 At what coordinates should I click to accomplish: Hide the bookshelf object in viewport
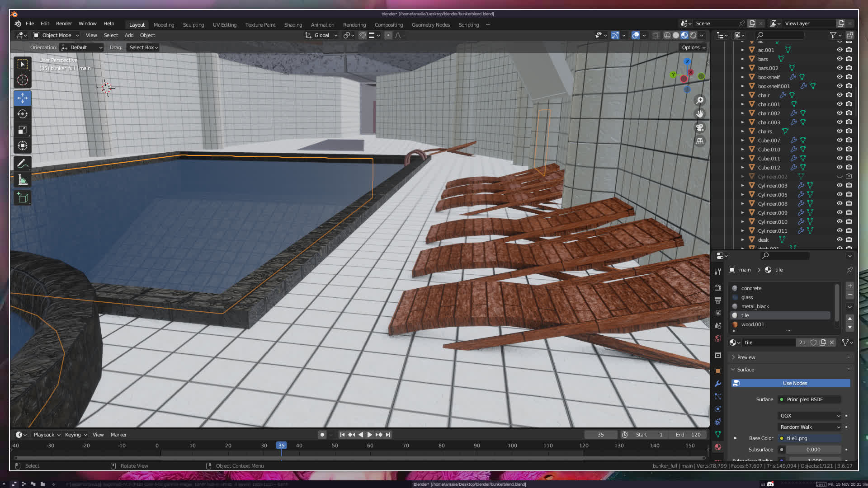click(x=840, y=77)
